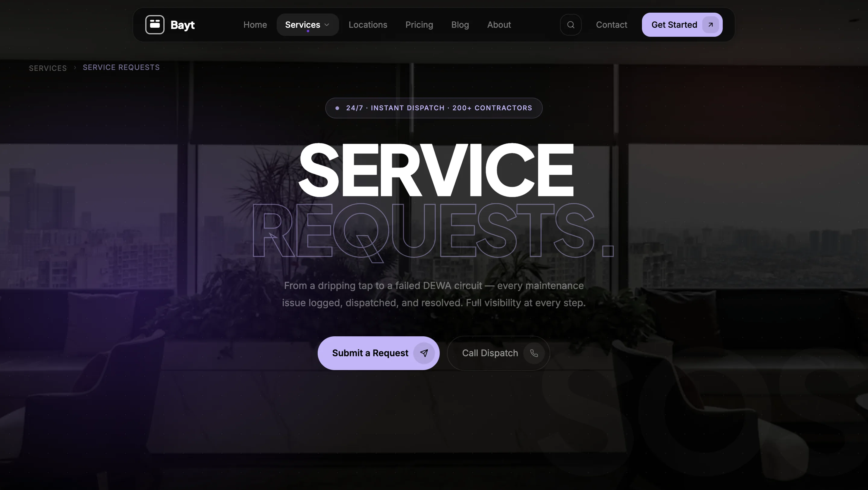Click the Contact navigation link
868x490 pixels.
click(x=611, y=24)
